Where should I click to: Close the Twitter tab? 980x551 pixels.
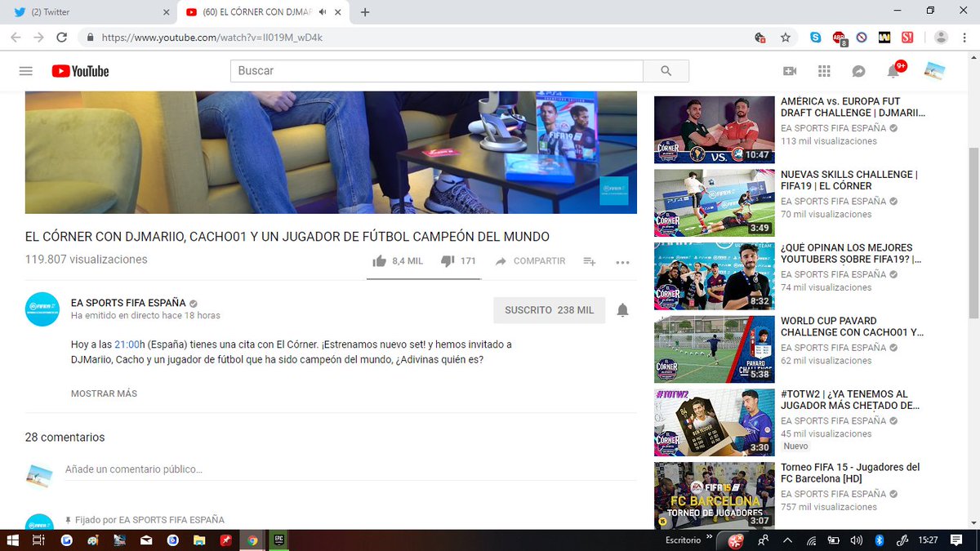(166, 12)
